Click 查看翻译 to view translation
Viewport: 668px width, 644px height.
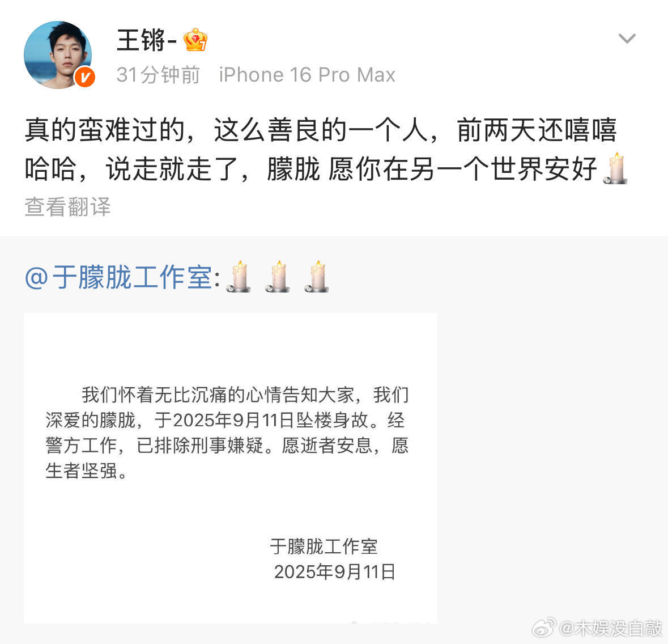(68, 207)
